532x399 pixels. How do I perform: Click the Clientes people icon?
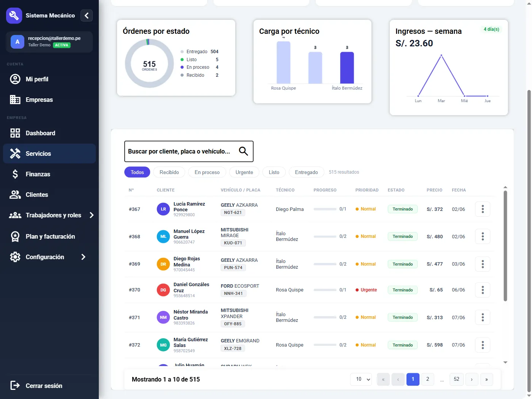(x=15, y=195)
